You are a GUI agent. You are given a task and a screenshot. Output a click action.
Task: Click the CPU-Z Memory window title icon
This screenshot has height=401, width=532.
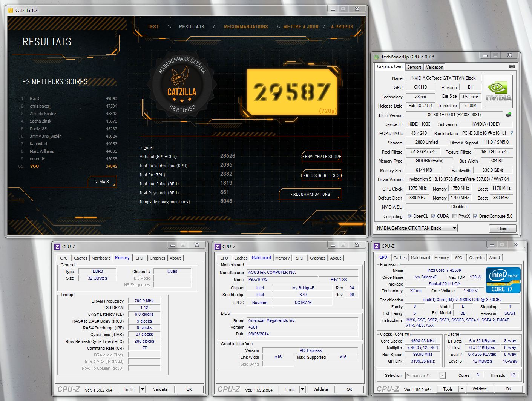tap(57, 247)
